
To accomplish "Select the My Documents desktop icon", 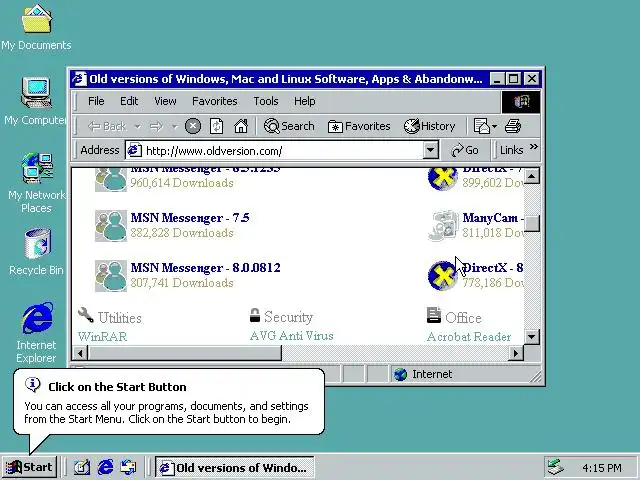I will point(36,27).
